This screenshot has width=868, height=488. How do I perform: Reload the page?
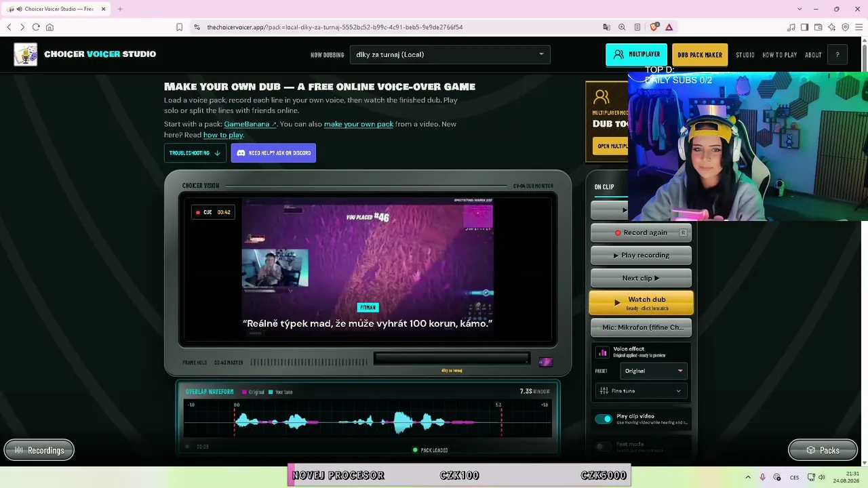click(x=36, y=27)
